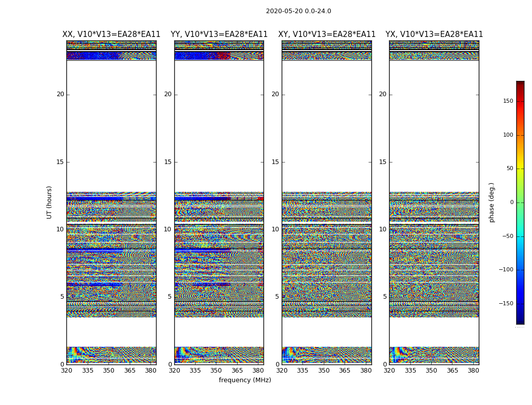Click the solid blue band in XX panel near 8.5 hours
The height and width of the screenshot is (405, 532).
coord(95,250)
